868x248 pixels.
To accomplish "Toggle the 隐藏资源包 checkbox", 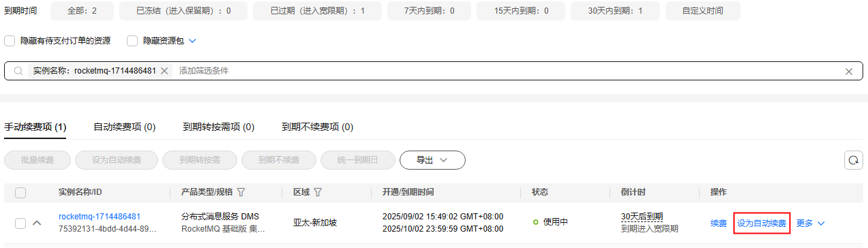I will pyautogui.click(x=132, y=41).
